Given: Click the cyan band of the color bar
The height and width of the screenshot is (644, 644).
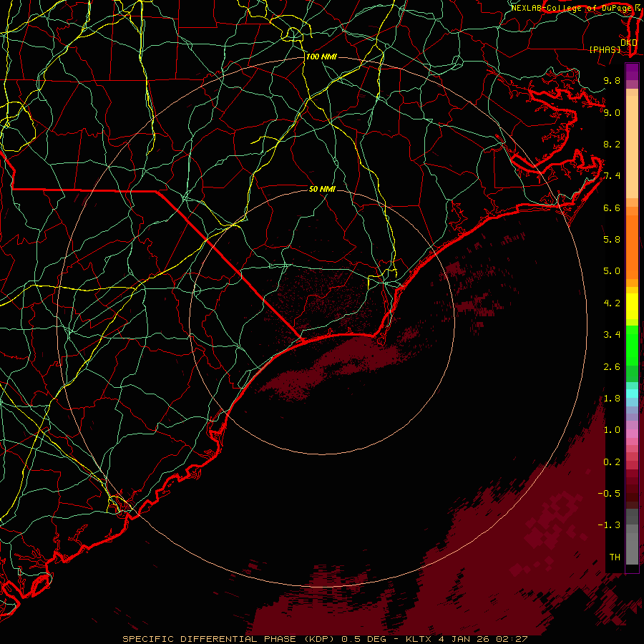Looking at the screenshot, I should coord(632,394).
